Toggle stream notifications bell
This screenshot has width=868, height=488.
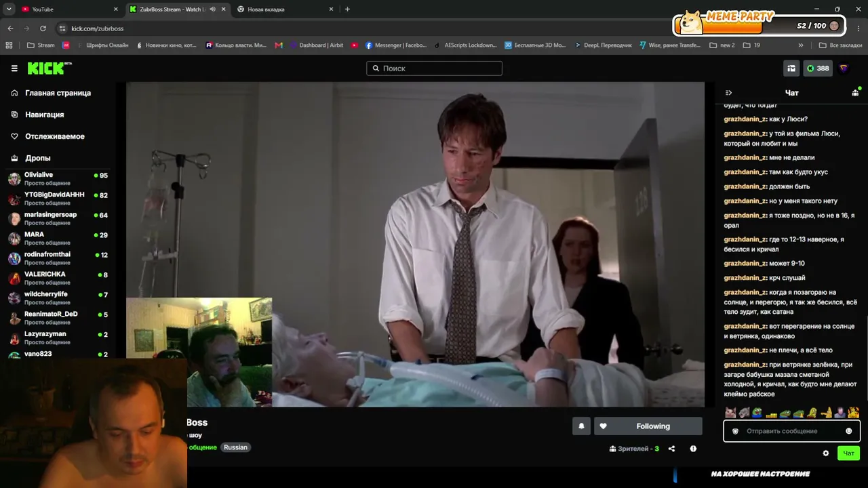581,426
